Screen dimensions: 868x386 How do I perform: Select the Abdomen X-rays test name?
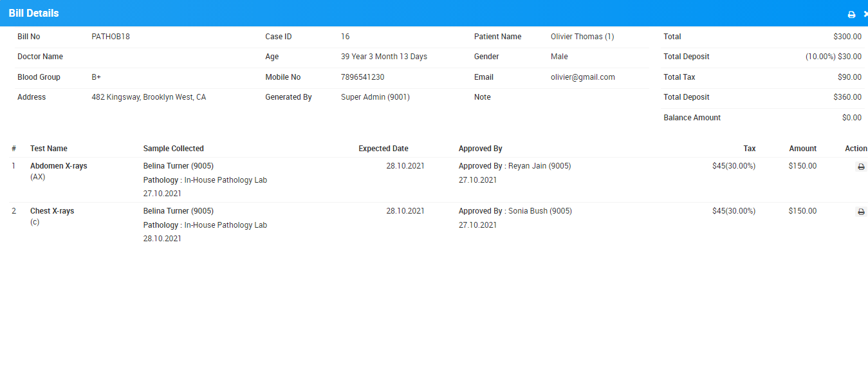click(x=59, y=166)
